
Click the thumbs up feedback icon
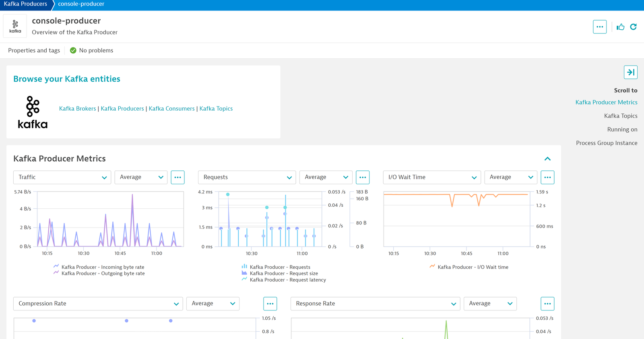pyautogui.click(x=620, y=27)
